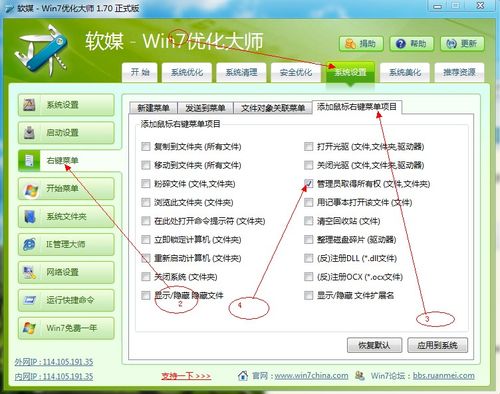
Task: Click the forum users icon beside Win7论坛
Action: coord(360,376)
